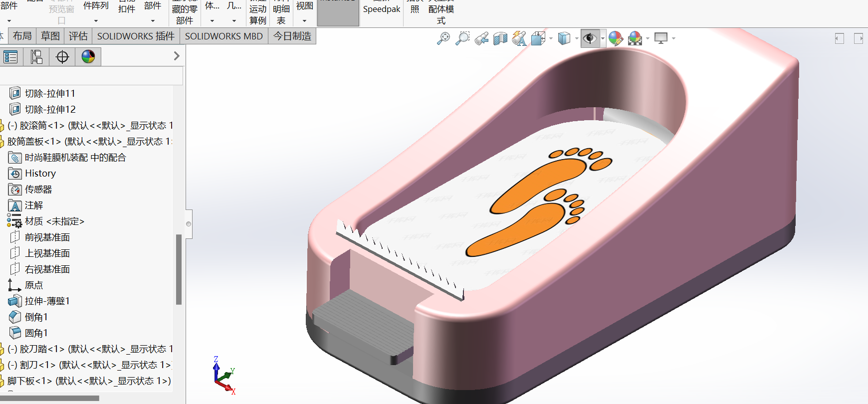The width and height of the screenshot is (868, 404).
Task: Switch to the FeatureManager design tree tab
Action: pos(10,57)
